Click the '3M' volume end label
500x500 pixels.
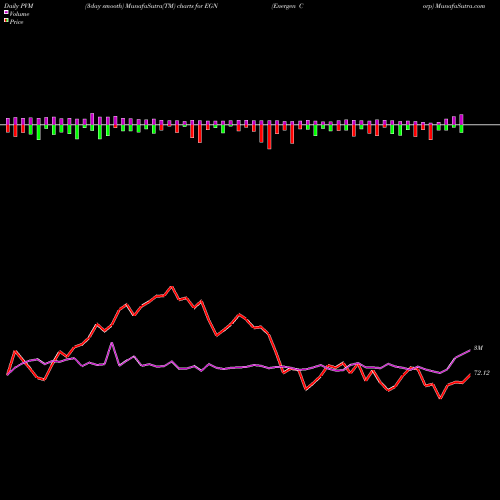click(x=478, y=348)
